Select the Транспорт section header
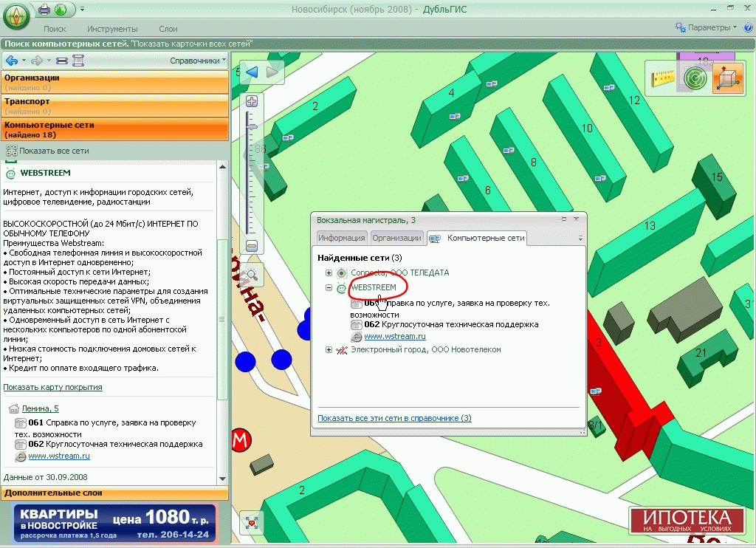The height and width of the screenshot is (548, 756). pyautogui.click(x=115, y=106)
